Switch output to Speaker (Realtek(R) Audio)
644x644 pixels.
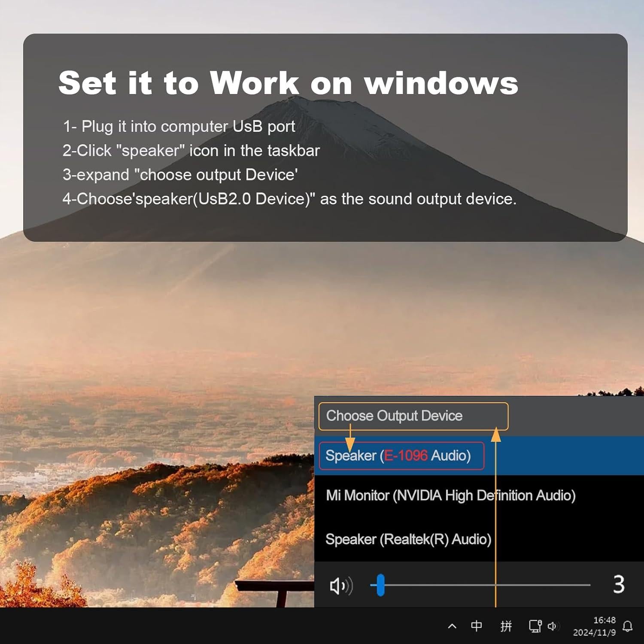coord(408,539)
